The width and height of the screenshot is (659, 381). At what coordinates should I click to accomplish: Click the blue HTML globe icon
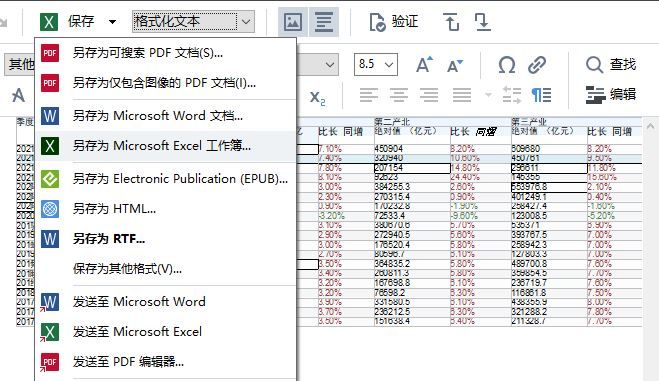point(50,209)
